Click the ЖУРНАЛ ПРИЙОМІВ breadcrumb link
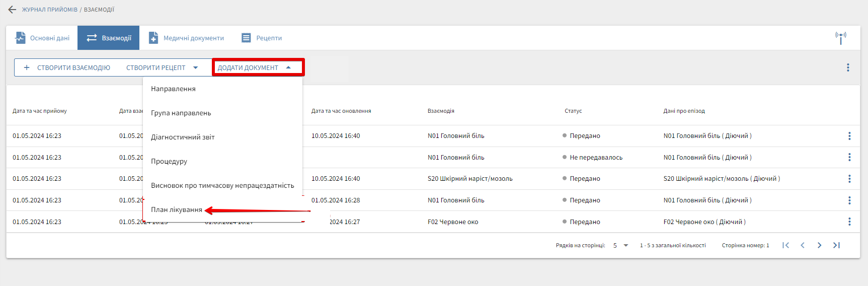Viewport: 868px width, 286px height. click(50, 10)
